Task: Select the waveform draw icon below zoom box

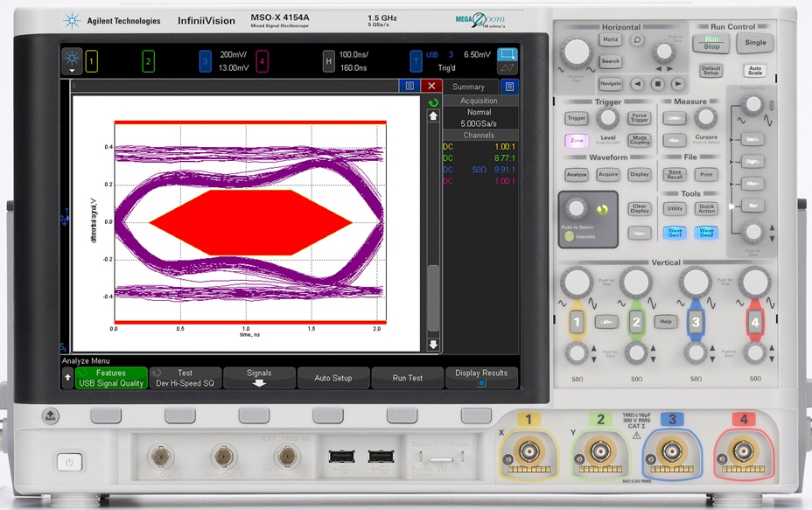Action: (x=507, y=68)
